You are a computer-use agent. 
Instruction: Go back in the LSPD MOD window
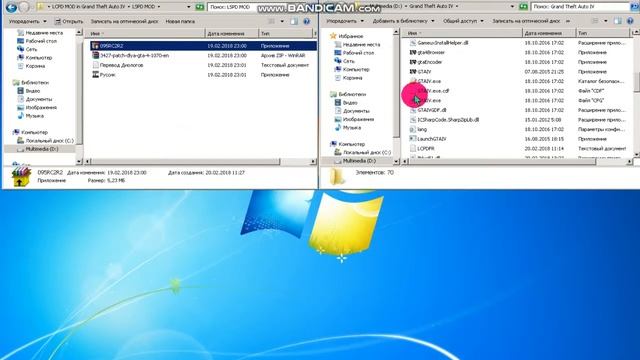pos(11,7)
